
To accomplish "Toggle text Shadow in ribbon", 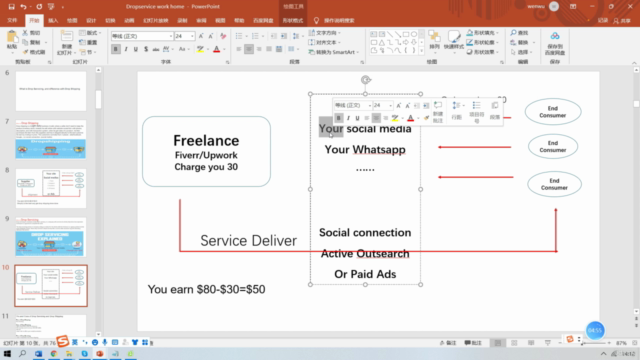I will (x=146, y=49).
